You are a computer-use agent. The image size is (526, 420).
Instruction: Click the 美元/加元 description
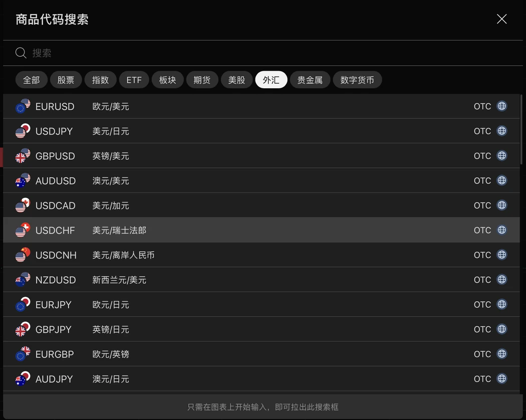(111, 206)
